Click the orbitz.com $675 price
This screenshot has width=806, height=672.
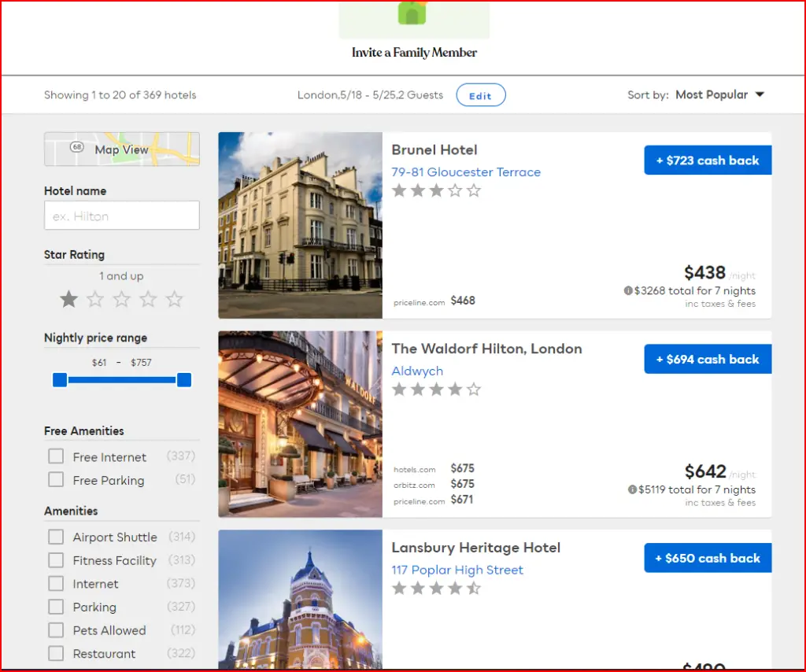(x=463, y=484)
